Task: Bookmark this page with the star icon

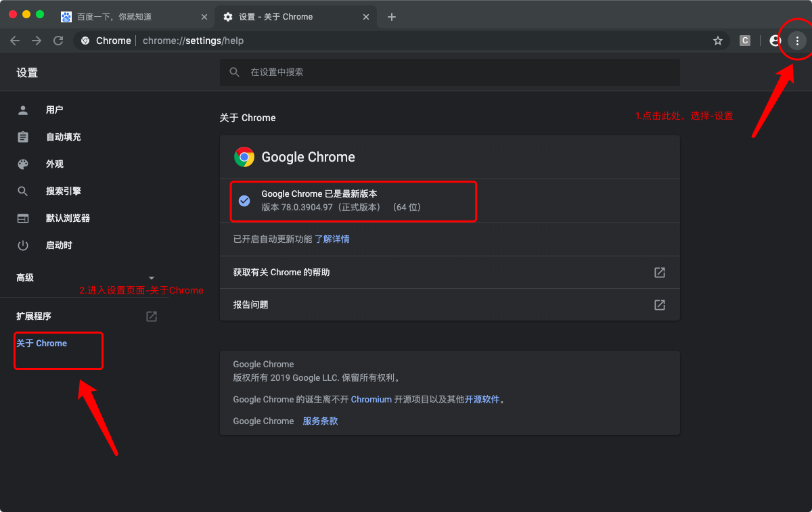Action: 718,41
